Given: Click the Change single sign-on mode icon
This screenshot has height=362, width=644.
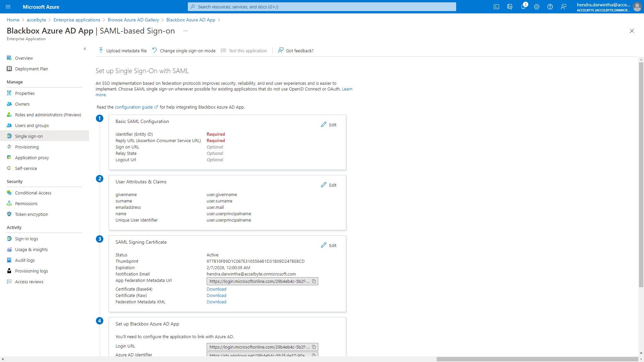Looking at the screenshot, I should [155, 50].
